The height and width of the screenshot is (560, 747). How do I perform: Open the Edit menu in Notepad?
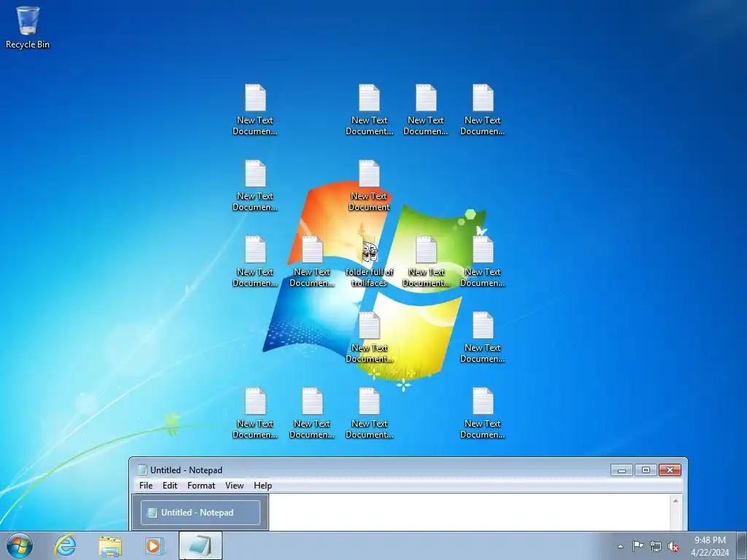point(169,485)
